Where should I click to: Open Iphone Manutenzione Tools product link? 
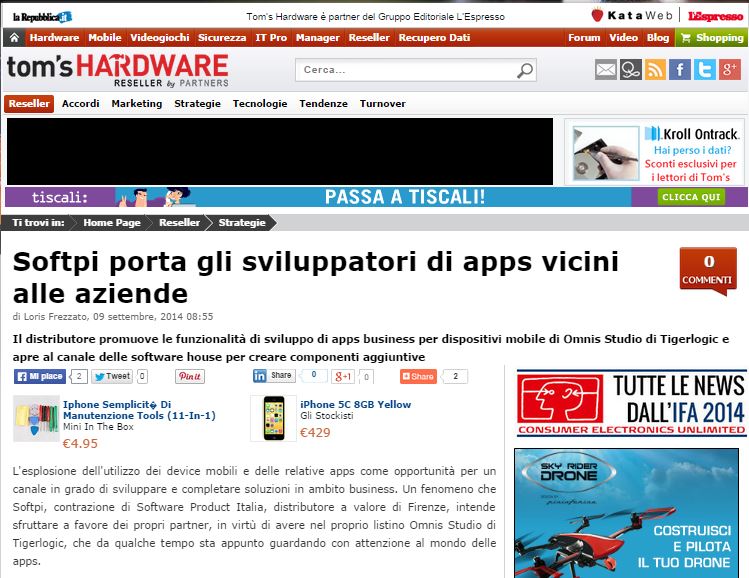139,410
